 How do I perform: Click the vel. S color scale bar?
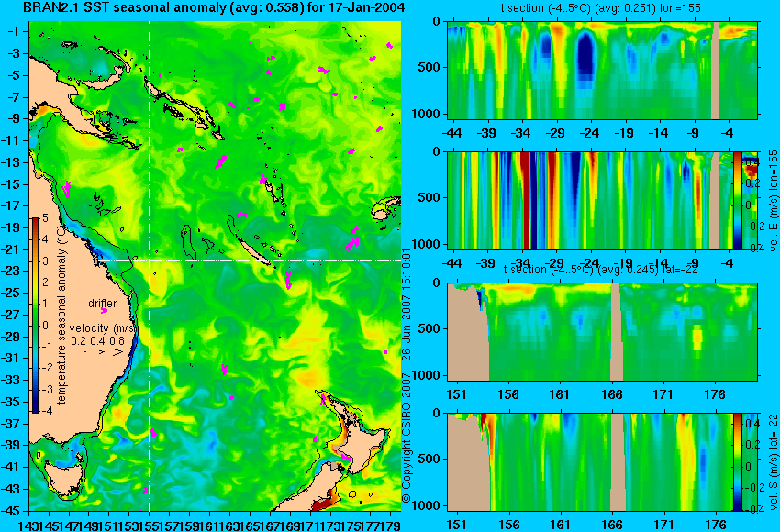[x=738, y=462]
